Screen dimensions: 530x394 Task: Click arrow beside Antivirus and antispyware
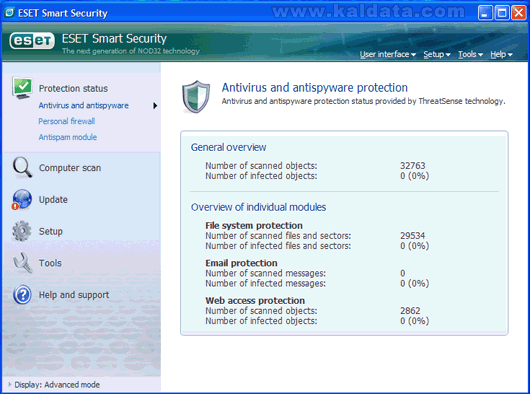[x=155, y=106]
